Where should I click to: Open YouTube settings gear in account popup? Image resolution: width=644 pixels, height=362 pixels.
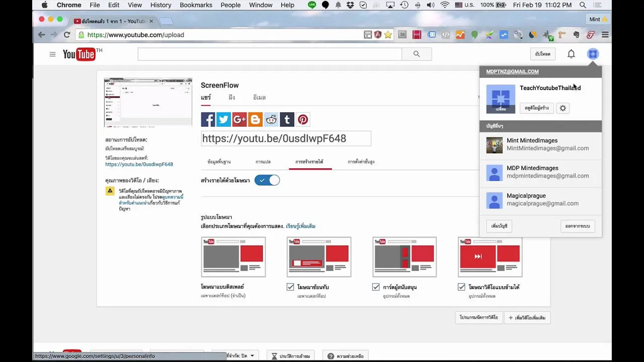click(563, 108)
